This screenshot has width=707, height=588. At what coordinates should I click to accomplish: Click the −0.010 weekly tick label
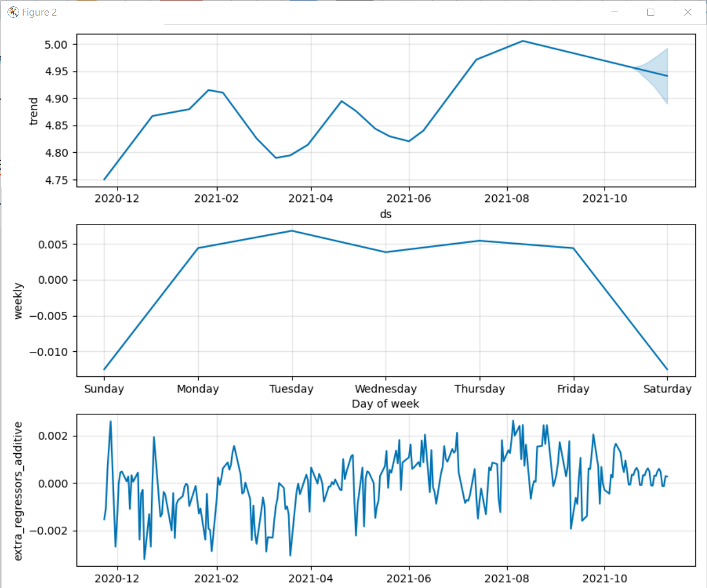click(x=49, y=352)
